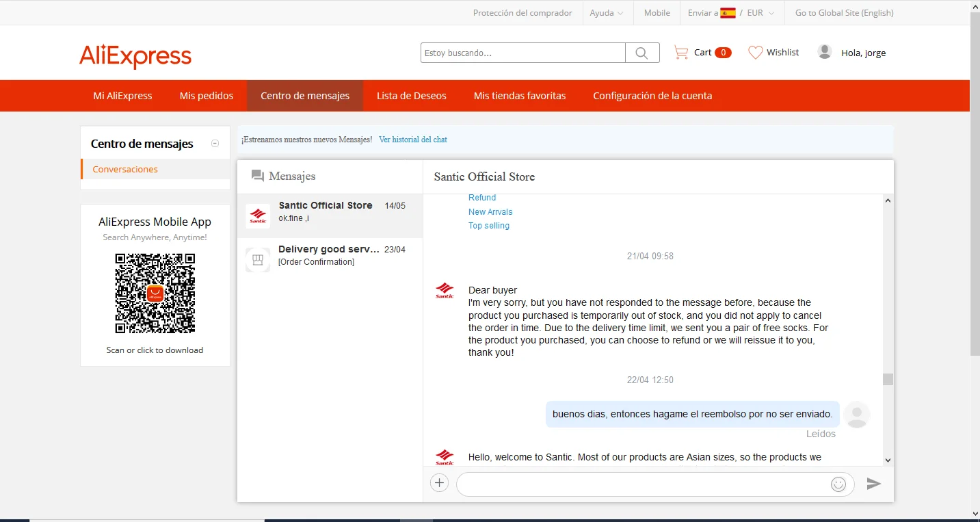Click the send message arrow icon
This screenshot has height=522, width=980.
[873, 484]
